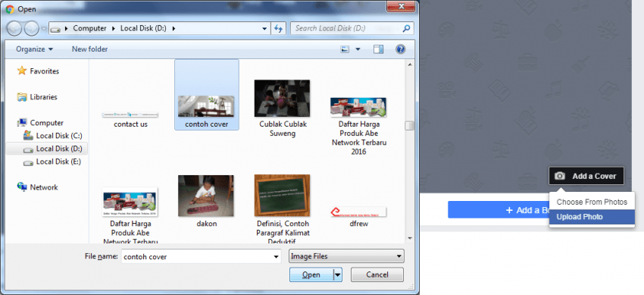Image resolution: width=644 pixels, height=295 pixels.
Task: Choose From Photos menu option
Action: [x=592, y=202]
